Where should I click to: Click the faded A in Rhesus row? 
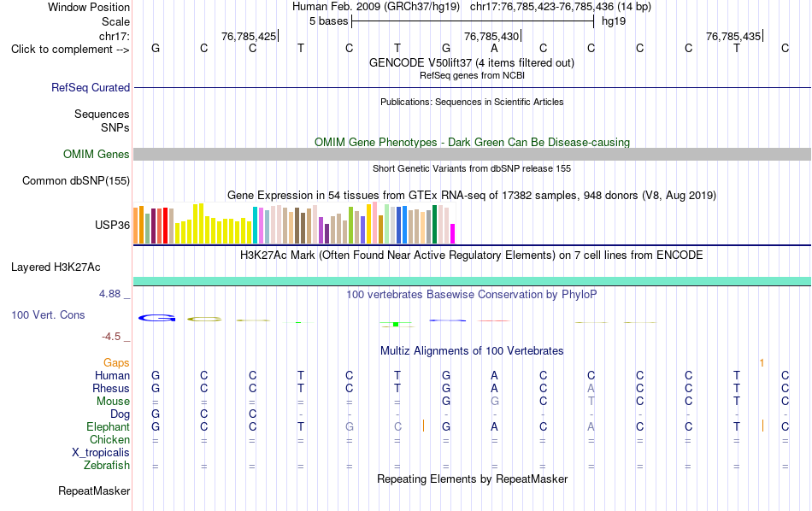(x=591, y=388)
